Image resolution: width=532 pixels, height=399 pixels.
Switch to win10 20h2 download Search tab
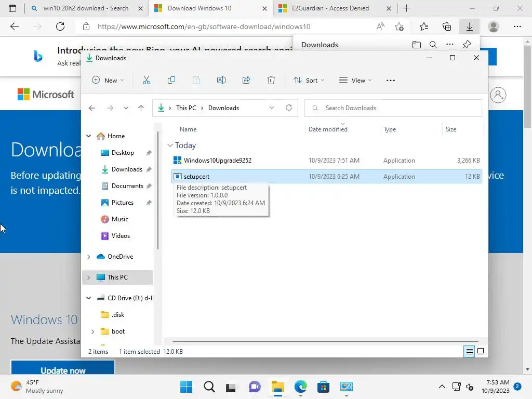(86, 8)
